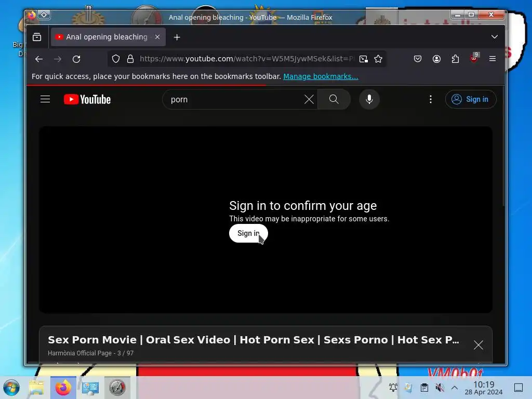Open file manager from taskbar
Viewport: 532px width, 399px height.
(36, 388)
